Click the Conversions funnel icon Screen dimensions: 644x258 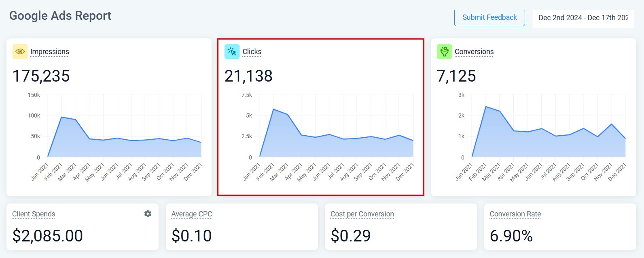pyautogui.click(x=444, y=52)
